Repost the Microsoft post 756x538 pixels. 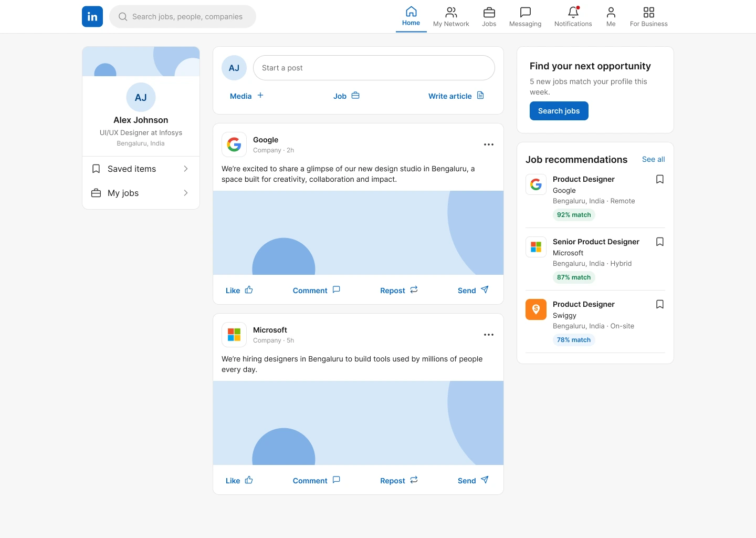(399, 480)
